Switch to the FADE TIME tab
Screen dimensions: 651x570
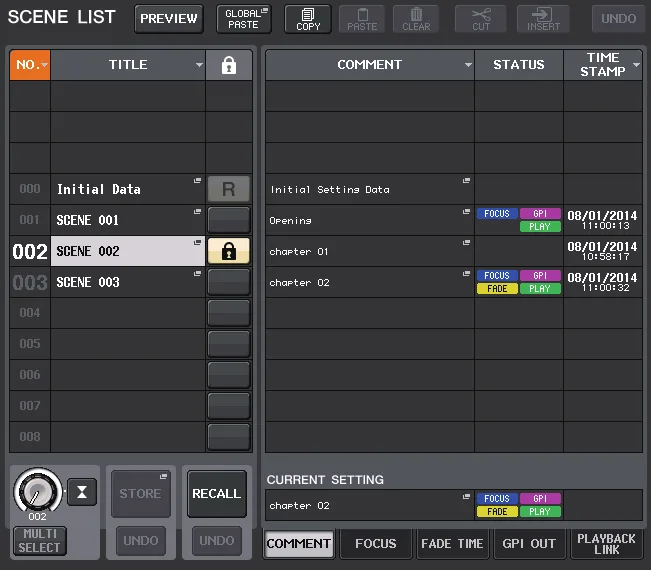click(x=452, y=544)
